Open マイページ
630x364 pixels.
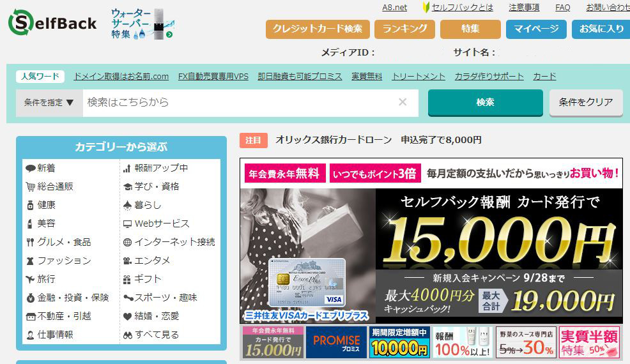click(536, 29)
